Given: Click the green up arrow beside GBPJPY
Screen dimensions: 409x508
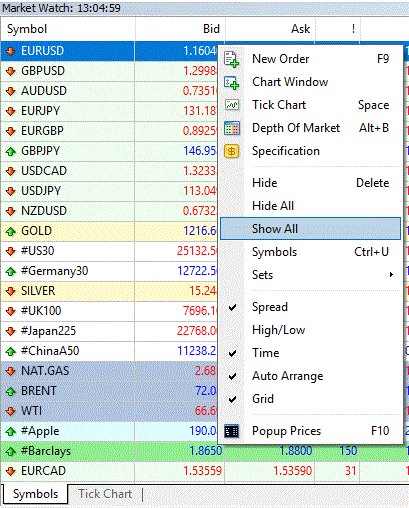Looking at the screenshot, I should [11, 152].
